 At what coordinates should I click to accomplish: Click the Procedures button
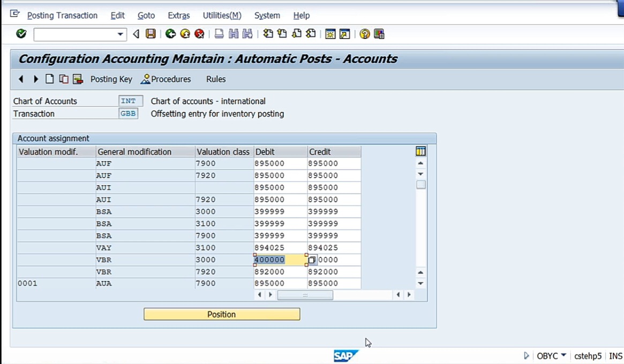click(166, 79)
